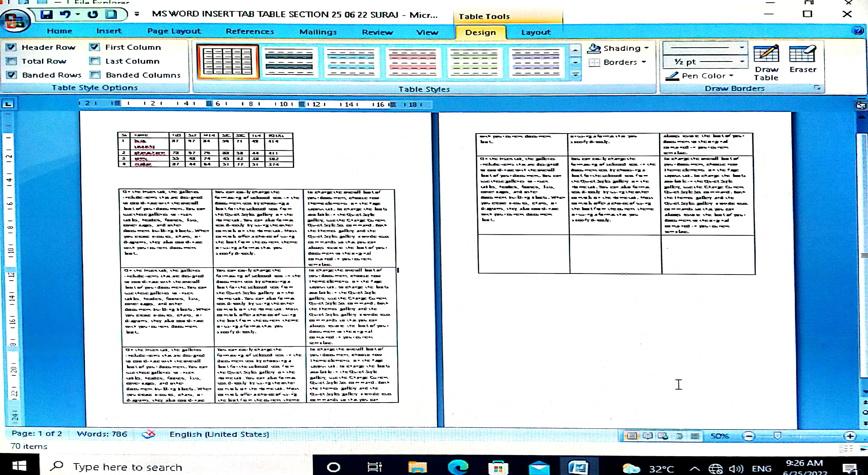The height and width of the screenshot is (475, 868).
Task: Enable the Total Row checkbox
Action: [11, 61]
